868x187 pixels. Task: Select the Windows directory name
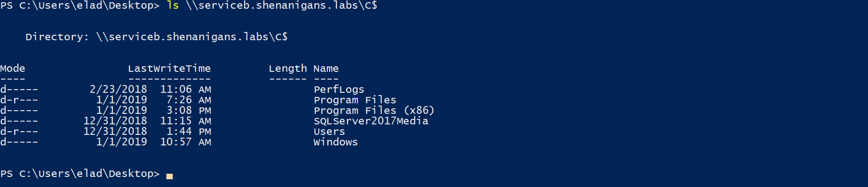pyautogui.click(x=335, y=142)
